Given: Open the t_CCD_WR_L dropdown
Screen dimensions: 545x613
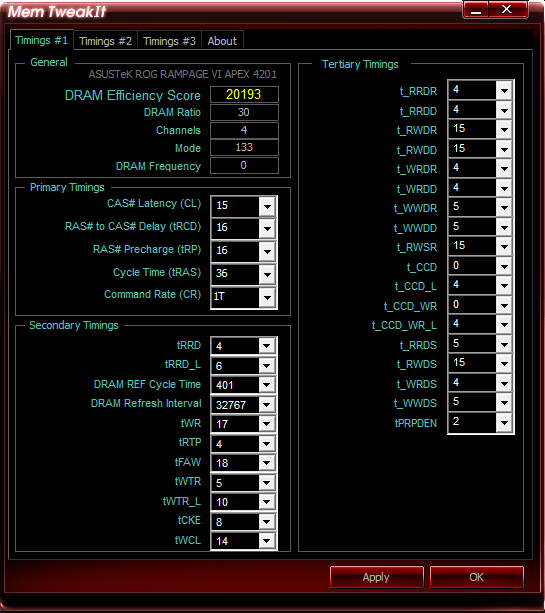Looking at the screenshot, I should pyautogui.click(x=504, y=325).
